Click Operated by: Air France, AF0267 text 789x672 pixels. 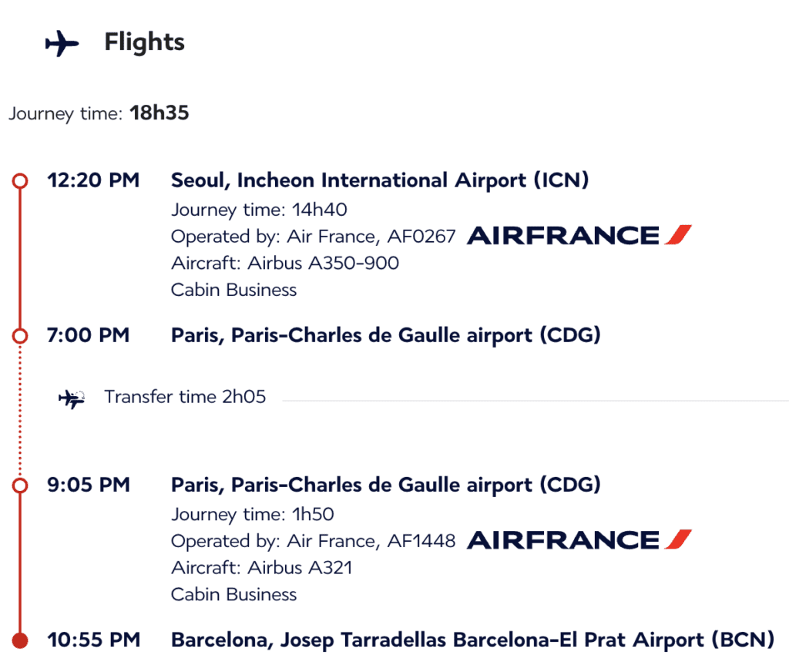click(313, 237)
